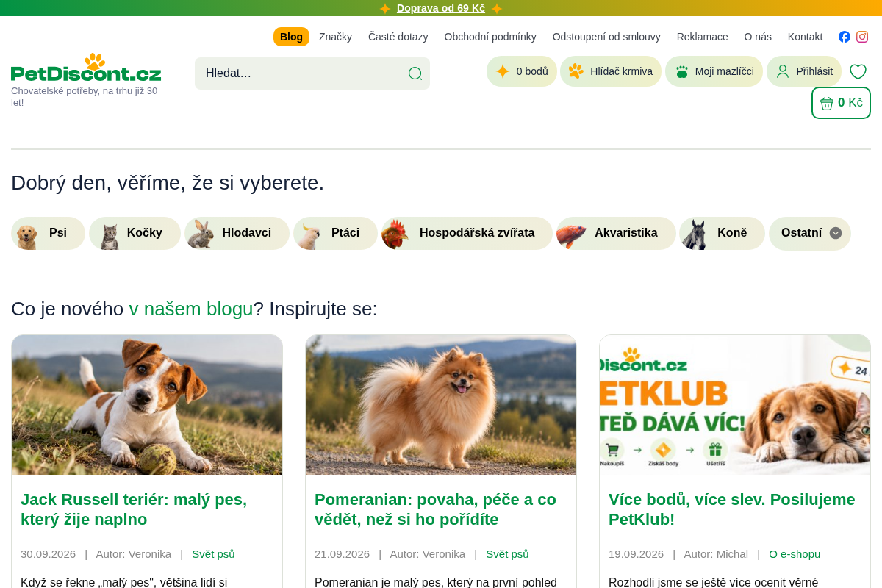Select the Akvaristika category
This screenshot has width=882, height=588.
616,233
